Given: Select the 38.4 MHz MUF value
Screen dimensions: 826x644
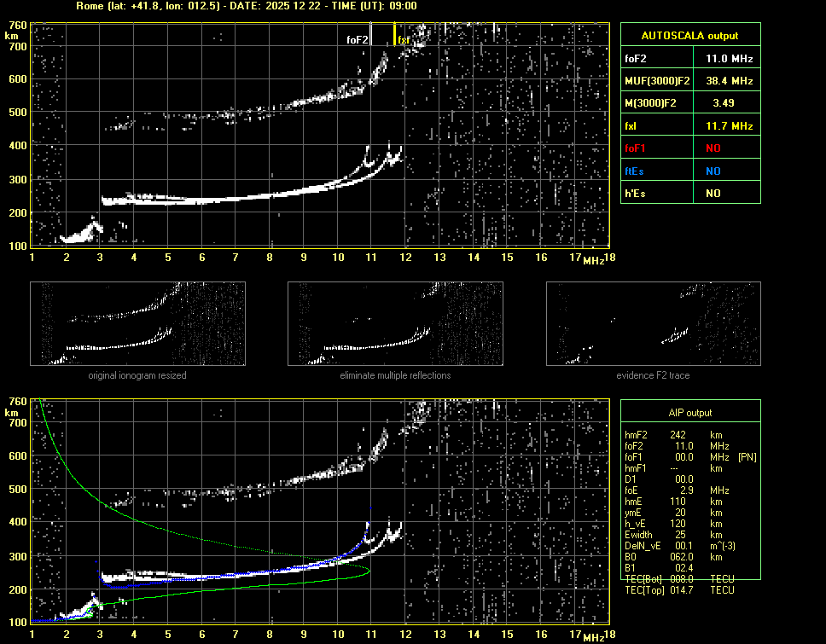Looking at the screenshot, I should 729,81.
